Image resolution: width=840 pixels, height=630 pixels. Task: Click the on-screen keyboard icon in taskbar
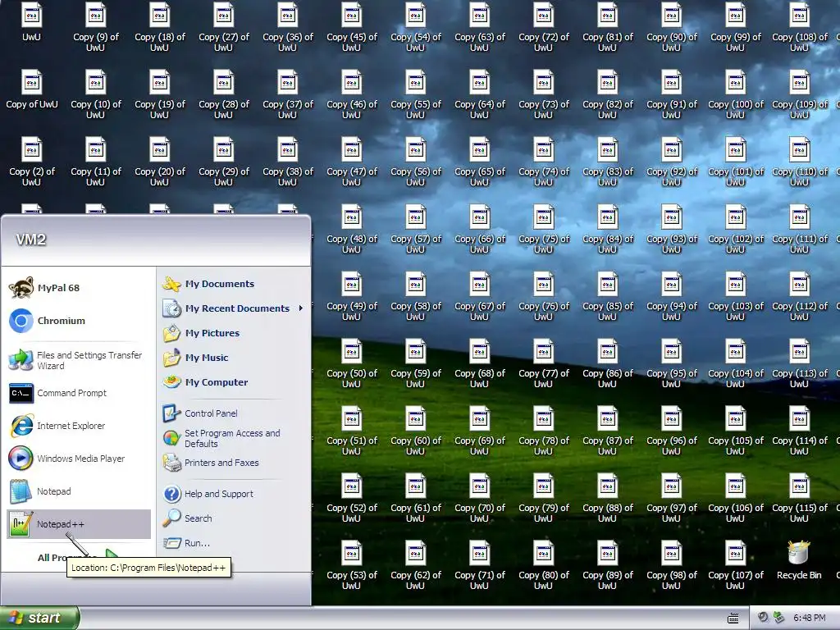tap(733, 619)
